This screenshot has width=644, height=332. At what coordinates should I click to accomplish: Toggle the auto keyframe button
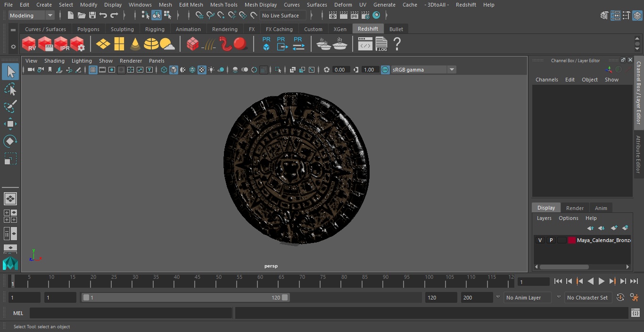pyautogui.click(x=620, y=298)
